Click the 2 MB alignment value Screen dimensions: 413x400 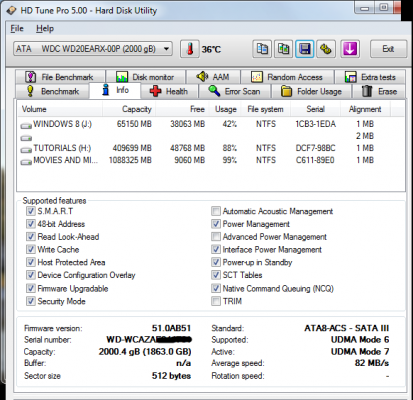365,136
